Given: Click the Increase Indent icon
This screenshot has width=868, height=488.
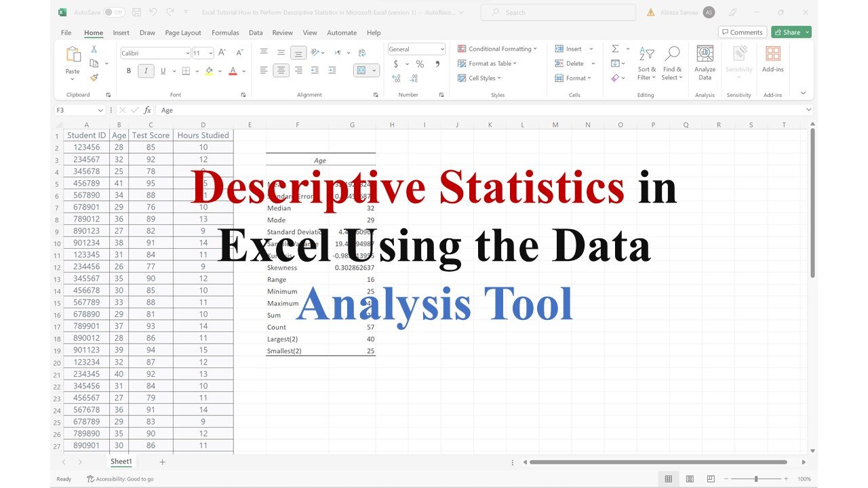Looking at the screenshot, I should pyautogui.click(x=332, y=70).
